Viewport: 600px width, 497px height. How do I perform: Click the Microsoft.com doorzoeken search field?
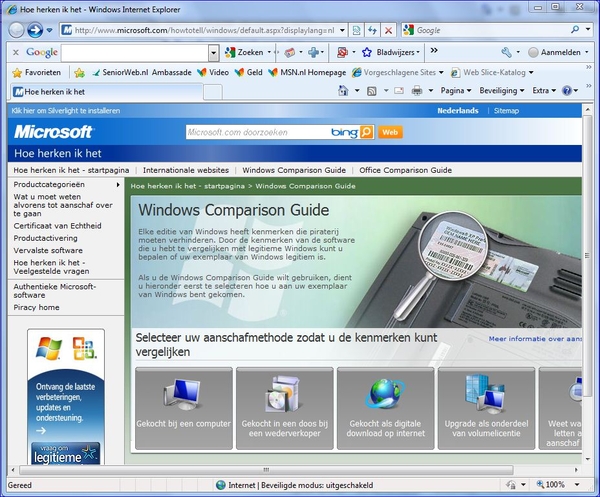click(x=257, y=132)
